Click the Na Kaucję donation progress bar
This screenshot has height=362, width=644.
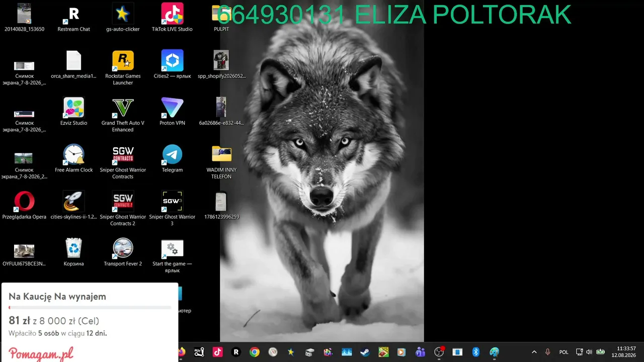tap(90, 307)
